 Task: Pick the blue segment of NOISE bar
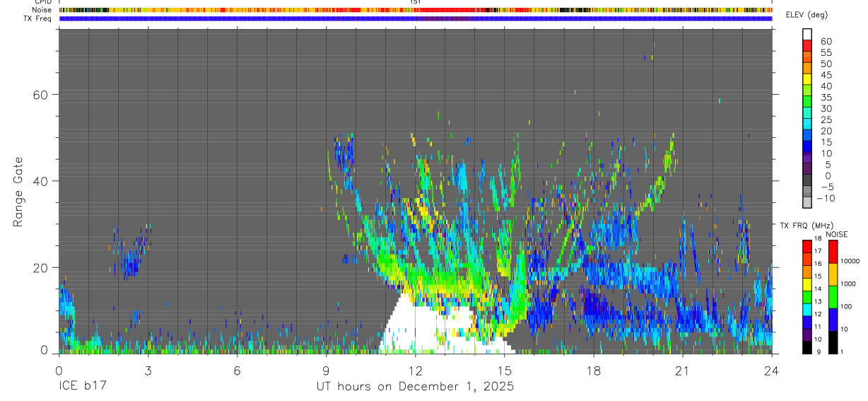(833, 320)
